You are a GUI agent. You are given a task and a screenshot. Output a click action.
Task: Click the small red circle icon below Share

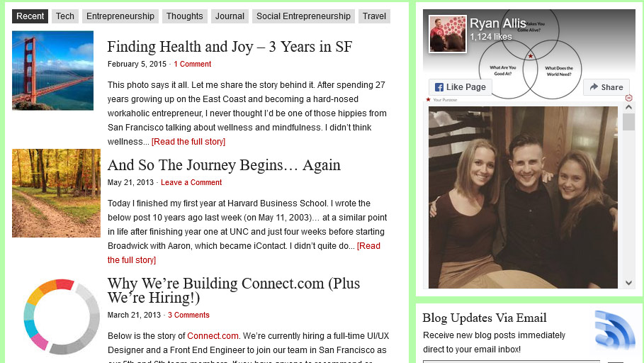(628, 98)
